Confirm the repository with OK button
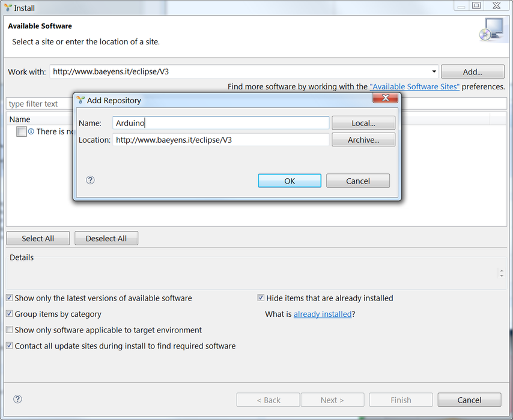 click(290, 181)
